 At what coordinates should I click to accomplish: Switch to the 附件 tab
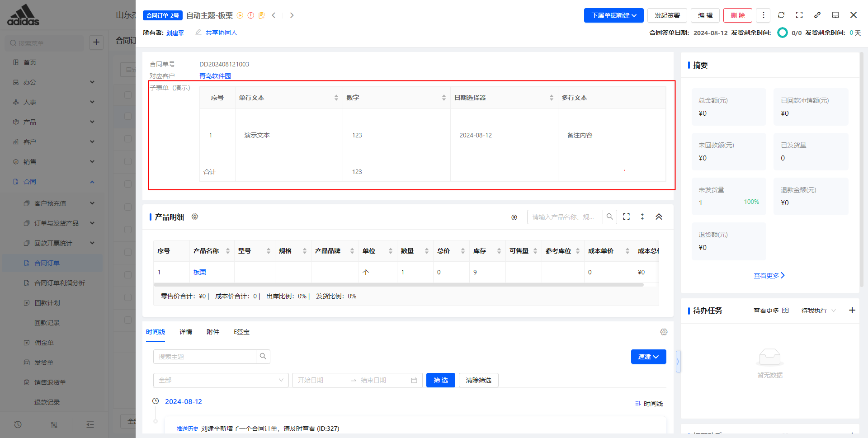tap(212, 332)
